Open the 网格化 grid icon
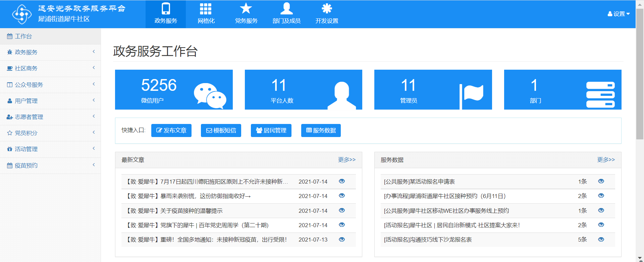This screenshot has width=644, height=262. click(x=206, y=9)
